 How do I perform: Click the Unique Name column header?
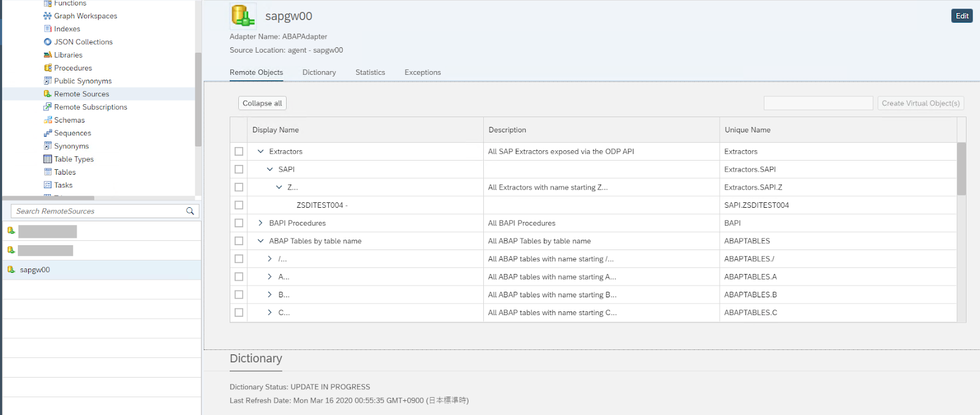[x=838, y=130]
